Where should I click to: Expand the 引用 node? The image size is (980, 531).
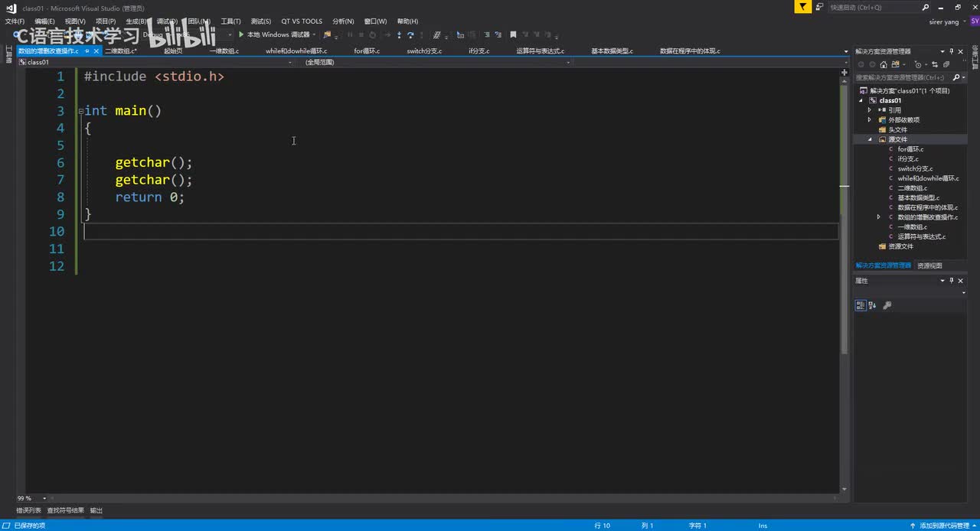coord(870,110)
